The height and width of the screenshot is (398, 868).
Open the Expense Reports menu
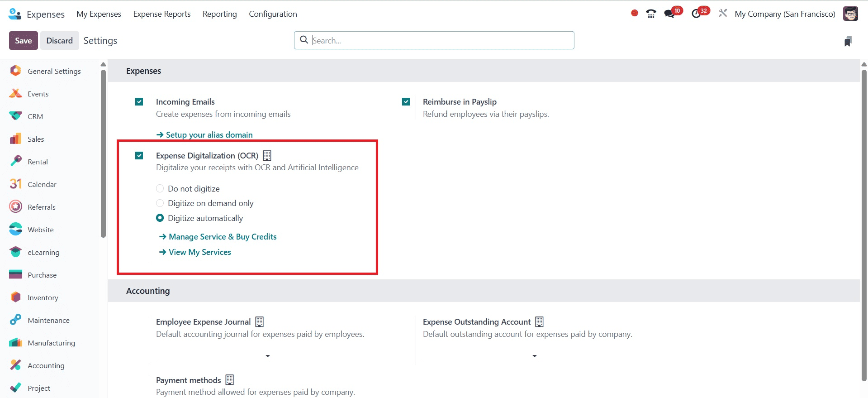pyautogui.click(x=162, y=14)
